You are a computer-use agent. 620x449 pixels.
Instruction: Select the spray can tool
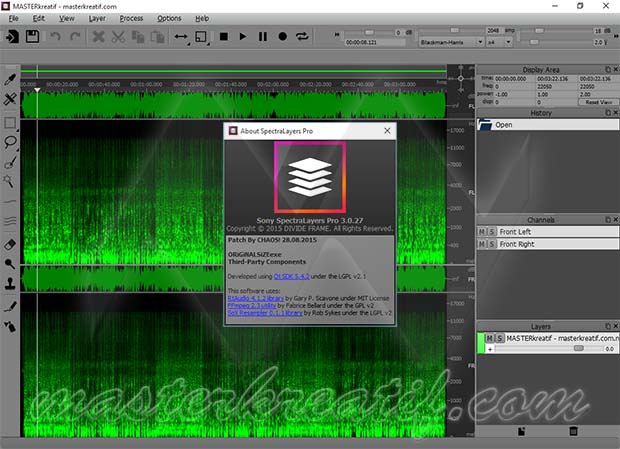(x=10, y=326)
